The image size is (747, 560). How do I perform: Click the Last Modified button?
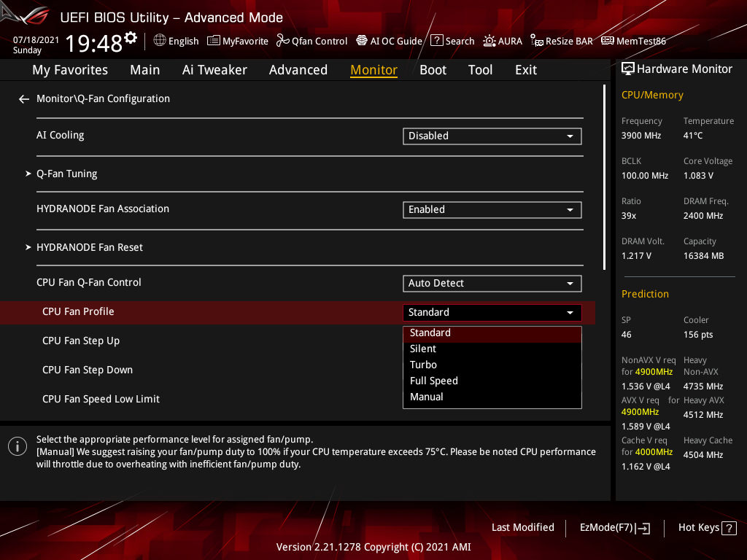[522, 527]
